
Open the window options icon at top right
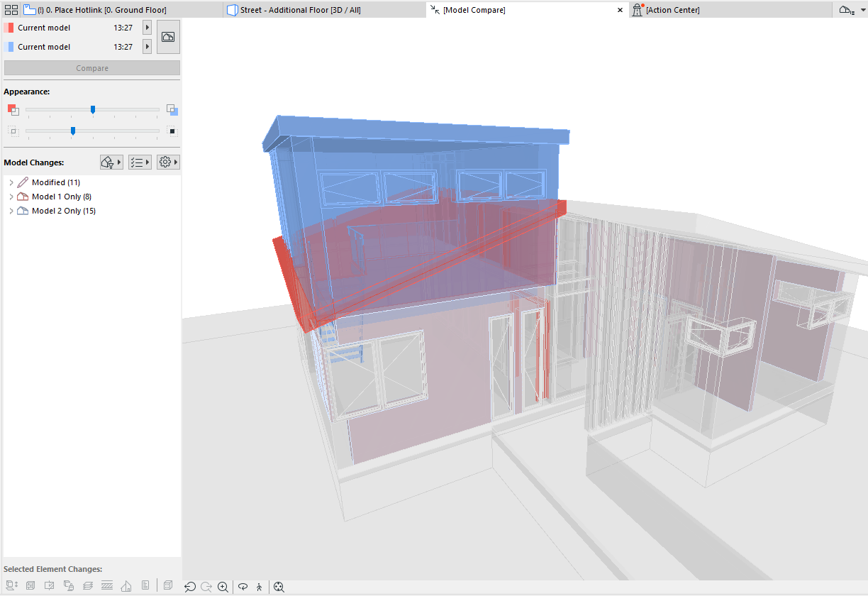(x=847, y=10)
